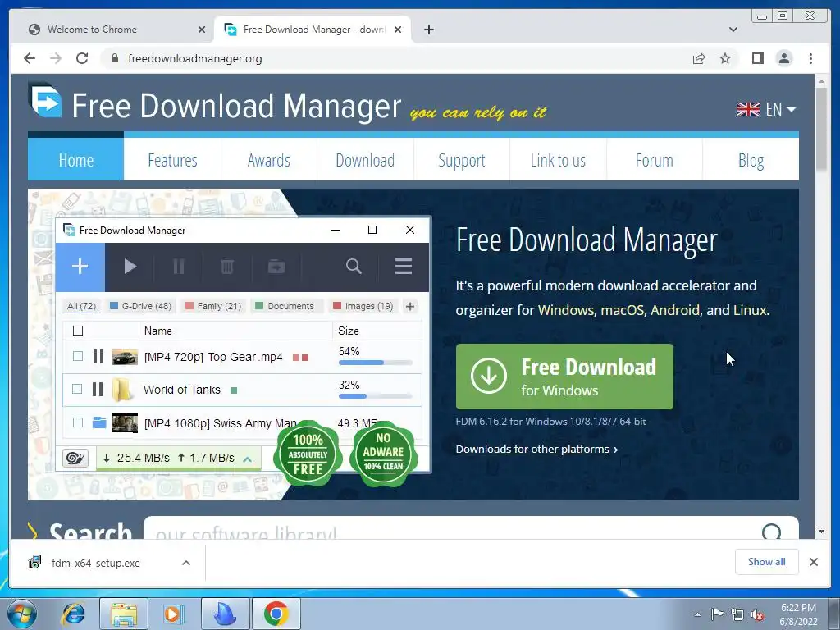Go back with the browser back arrow

(30, 58)
